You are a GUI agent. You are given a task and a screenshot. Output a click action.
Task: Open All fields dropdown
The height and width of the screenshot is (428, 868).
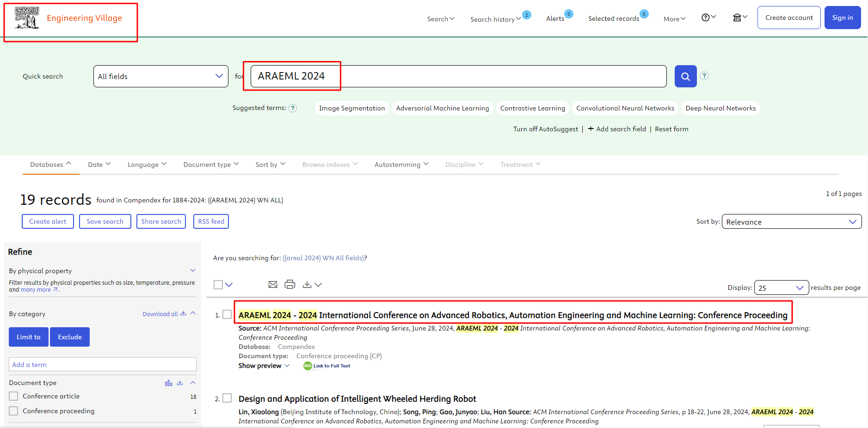pos(161,76)
